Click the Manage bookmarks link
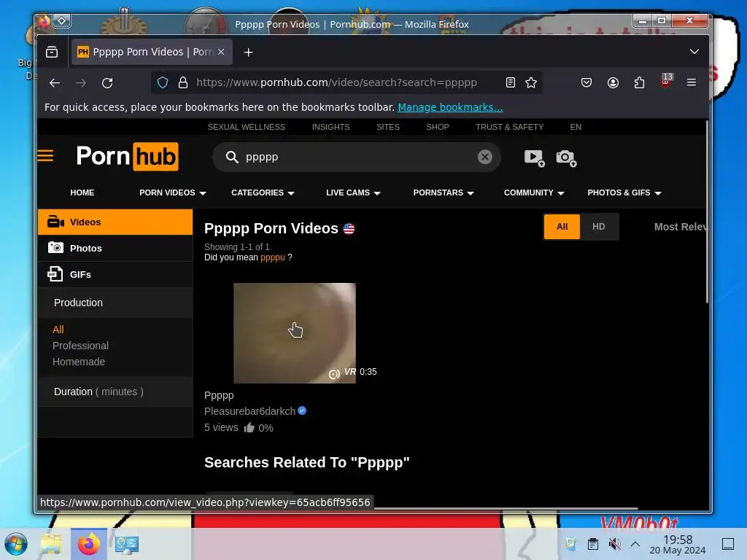The image size is (747, 560). (x=450, y=107)
